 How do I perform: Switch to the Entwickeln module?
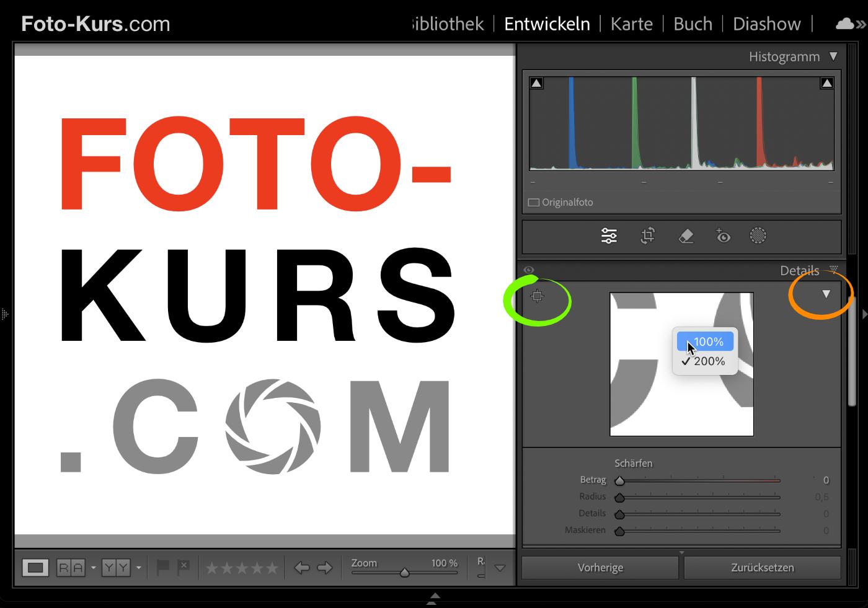pos(547,24)
